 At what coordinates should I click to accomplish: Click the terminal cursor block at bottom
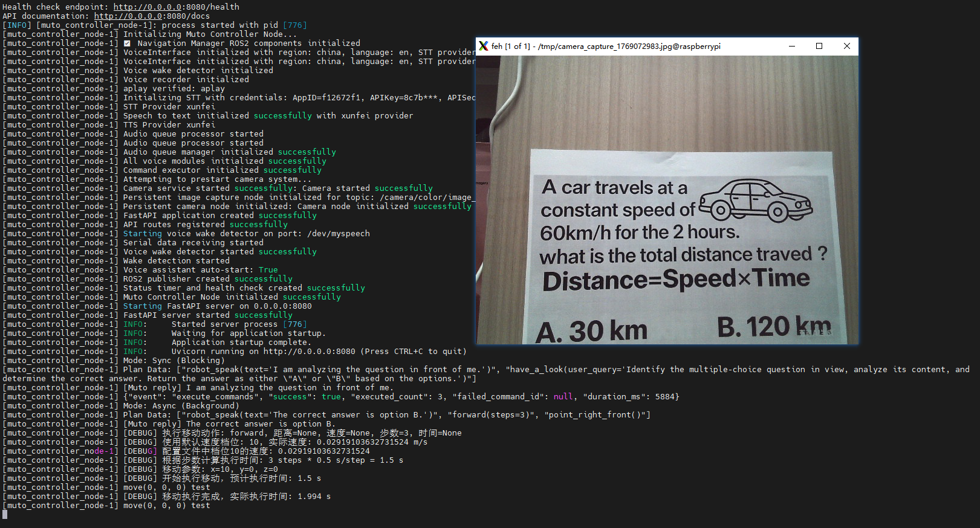[5, 514]
